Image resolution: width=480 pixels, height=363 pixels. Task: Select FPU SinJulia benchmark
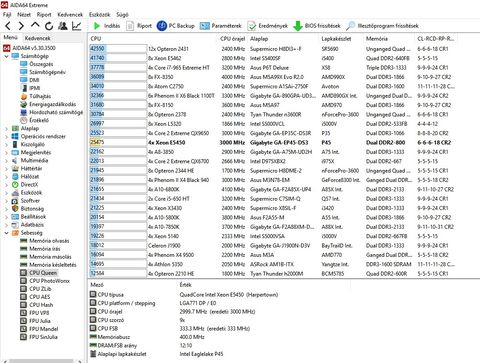click(39, 337)
